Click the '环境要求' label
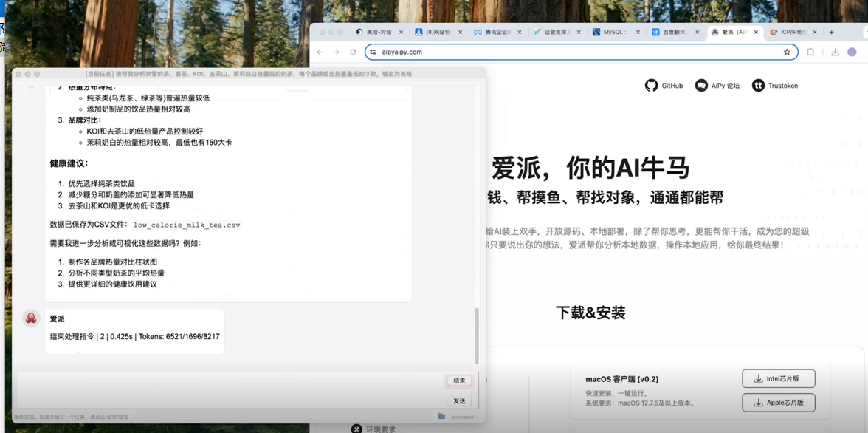The image size is (868, 433). [381, 429]
